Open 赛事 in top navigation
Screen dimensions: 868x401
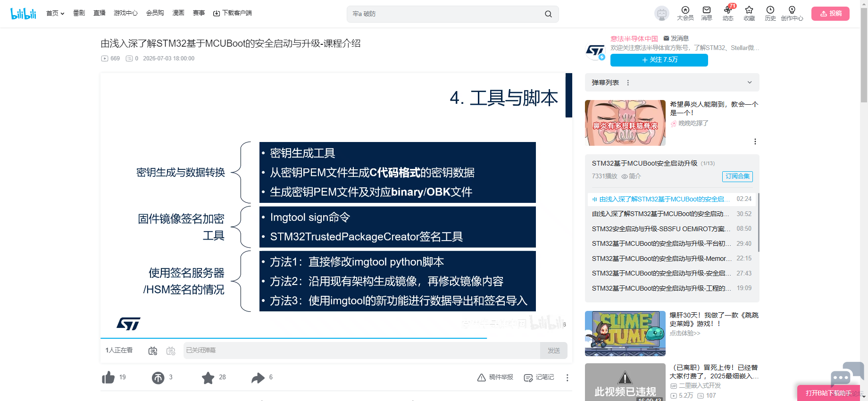[x=199, y=13]
